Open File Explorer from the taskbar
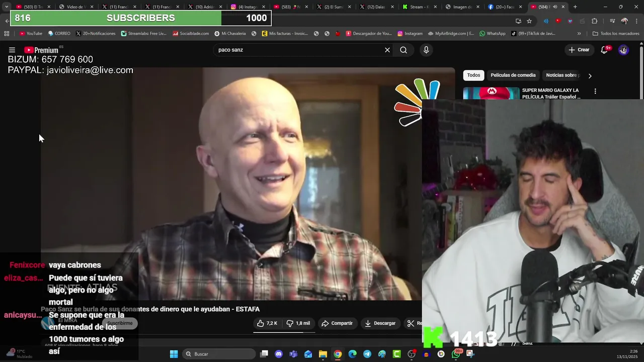 coord(323,354)
